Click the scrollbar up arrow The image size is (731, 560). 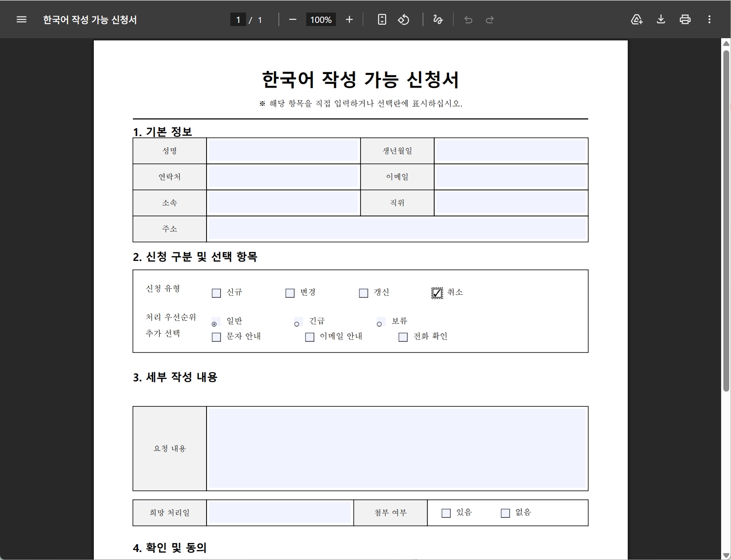tap(726, 44)
